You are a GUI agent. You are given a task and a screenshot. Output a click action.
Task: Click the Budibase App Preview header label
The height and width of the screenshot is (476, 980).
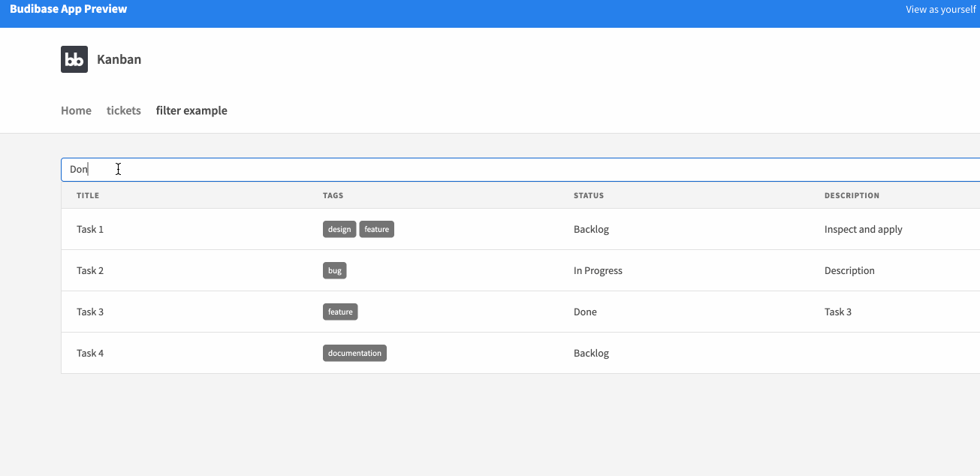68,9
